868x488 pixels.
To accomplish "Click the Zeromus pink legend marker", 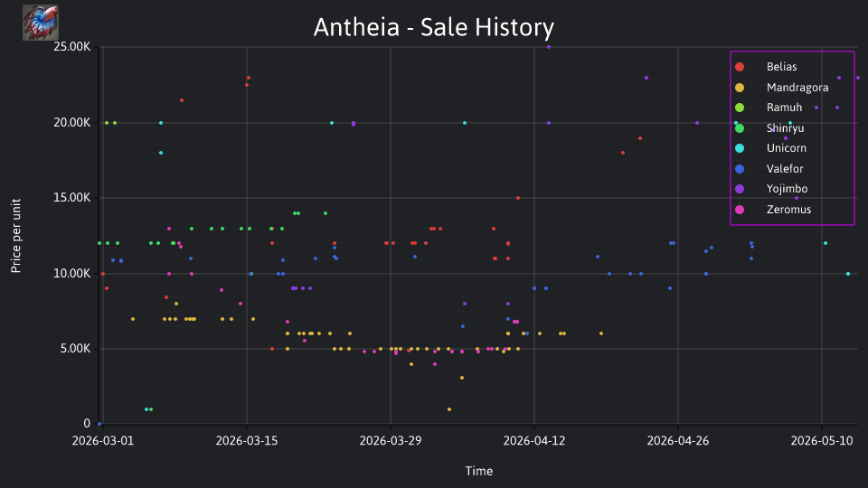I will tap(740, 210).
